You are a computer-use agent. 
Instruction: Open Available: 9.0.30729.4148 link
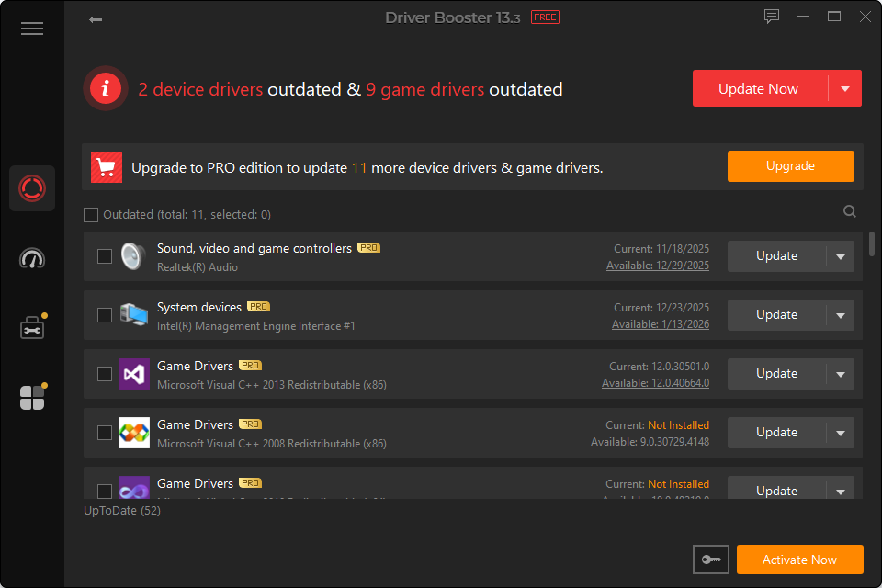[650, 442]
